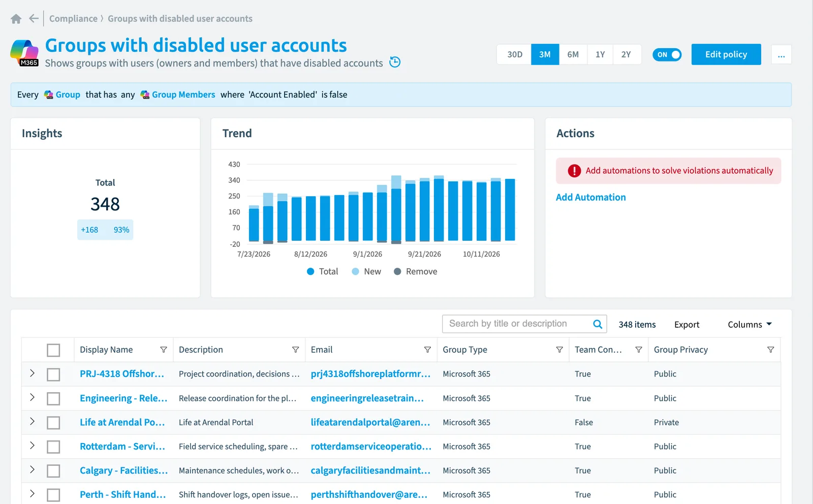
Task: Toggle the Remove legend swatch
Action: tap(397, 271)
